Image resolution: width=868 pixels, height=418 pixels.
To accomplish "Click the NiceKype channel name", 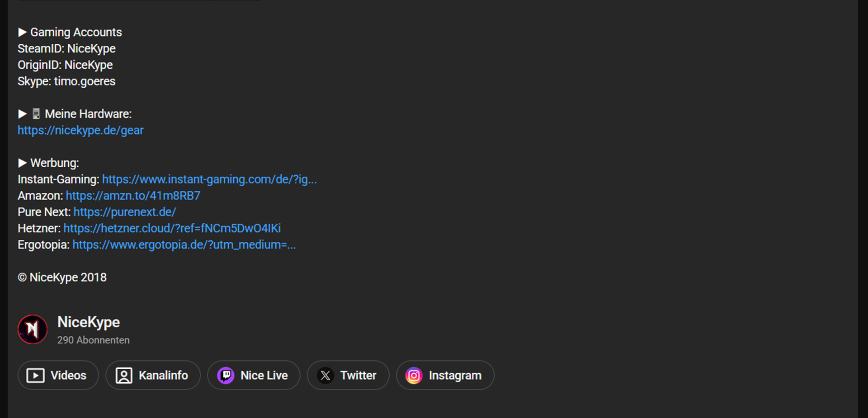I will click(x=89, y=322).
